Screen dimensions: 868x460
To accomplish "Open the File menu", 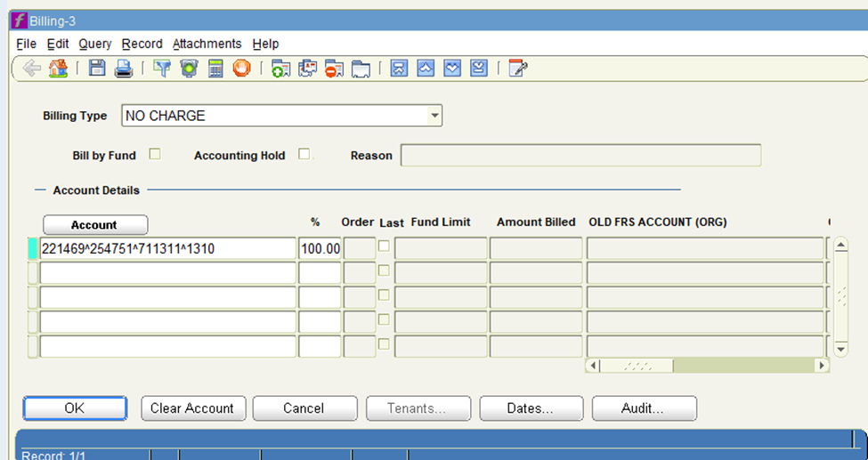I will 26,44.
